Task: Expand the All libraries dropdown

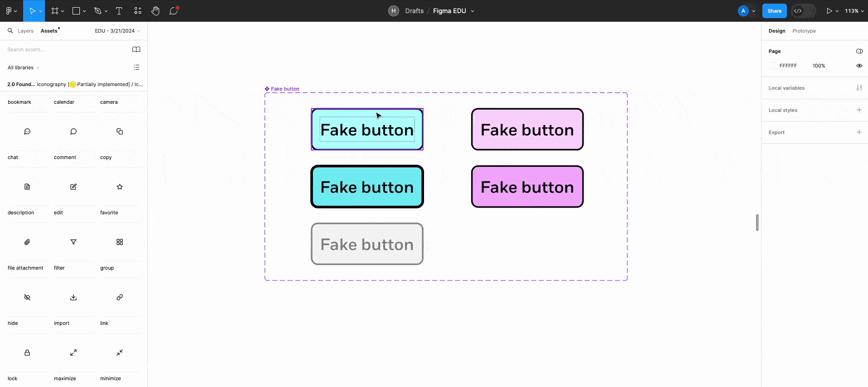Action: tap(23, 68)
